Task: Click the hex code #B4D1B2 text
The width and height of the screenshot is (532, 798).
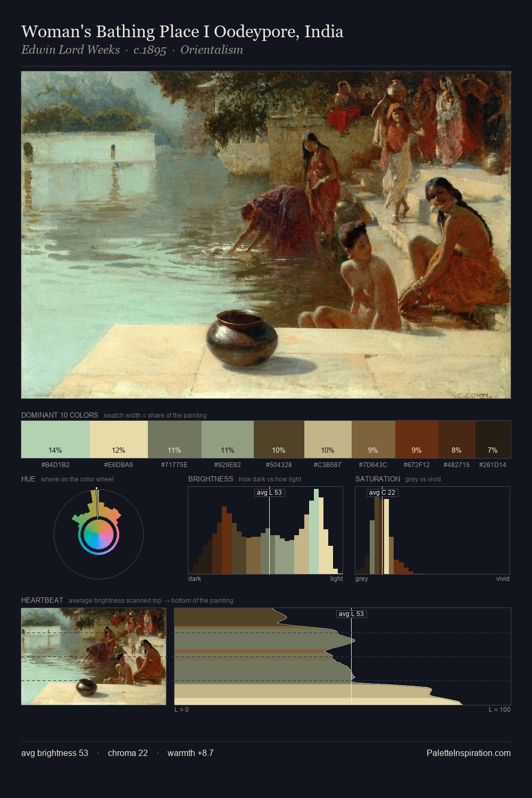Action: 55,464
